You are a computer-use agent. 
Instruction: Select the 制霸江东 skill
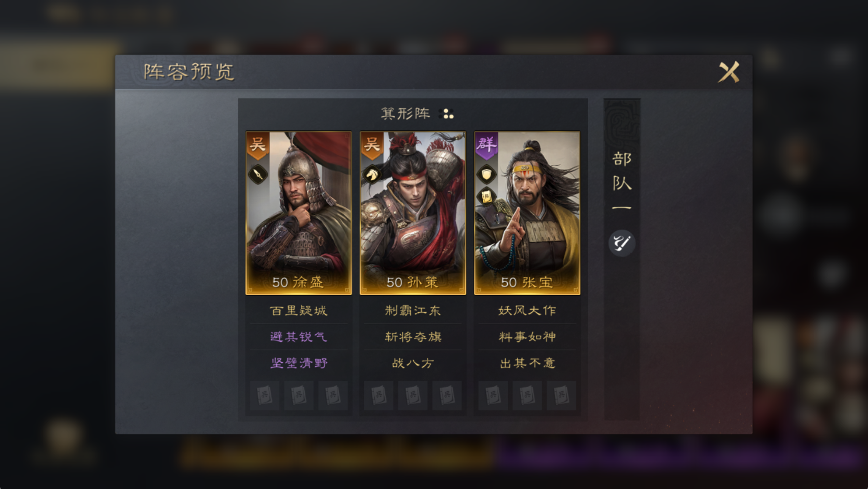point(413,311)
